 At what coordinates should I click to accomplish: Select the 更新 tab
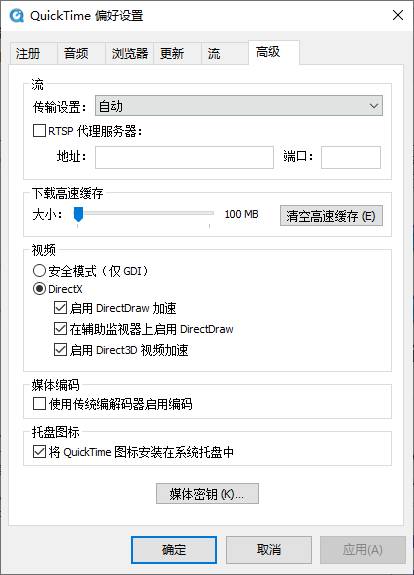coord(177,54)
